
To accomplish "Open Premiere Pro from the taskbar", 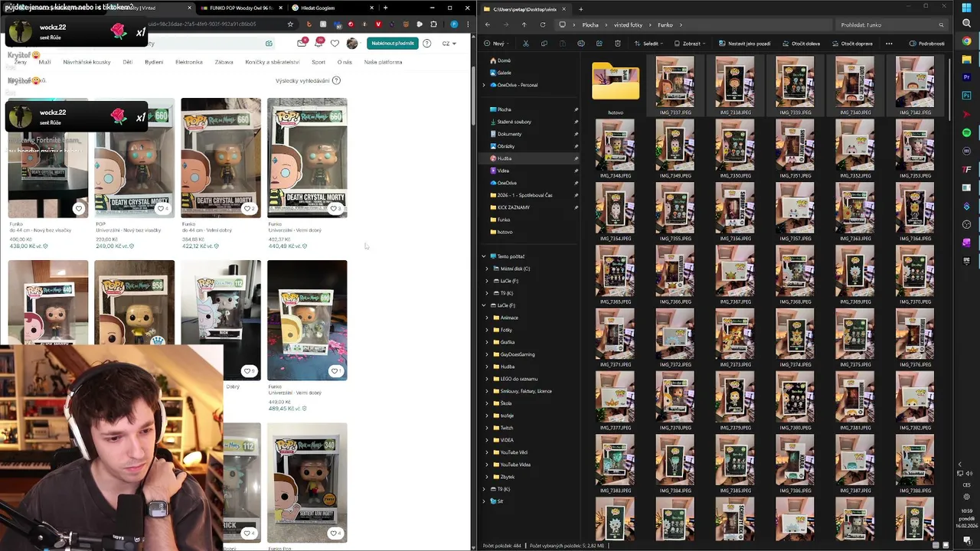I will pyautogui.click(x=967, y=78).
